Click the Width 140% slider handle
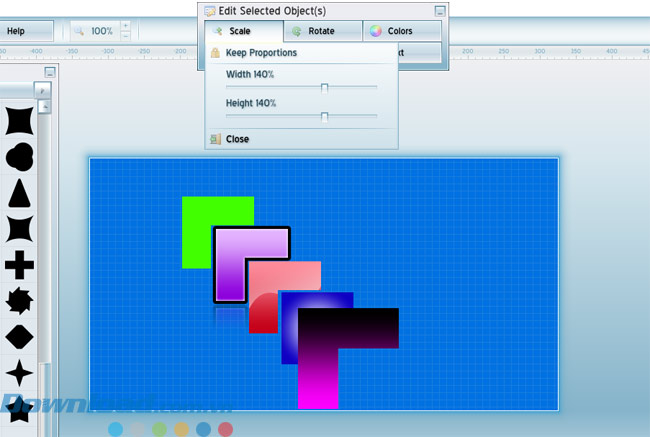This screenshot has width=650, height=437. [x=324, y=87]
